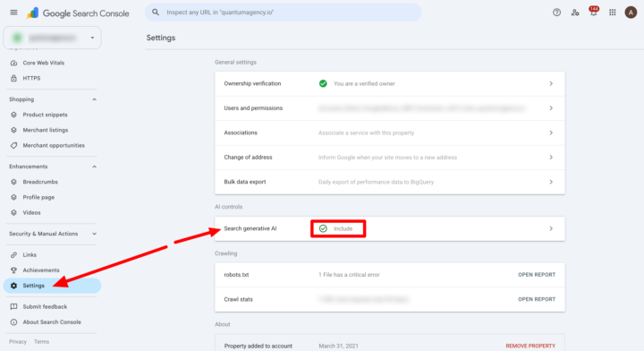Collapse the Shopping section
Image resolution: width=644 pixels, height=351 pixels.
tap(94, 99)
